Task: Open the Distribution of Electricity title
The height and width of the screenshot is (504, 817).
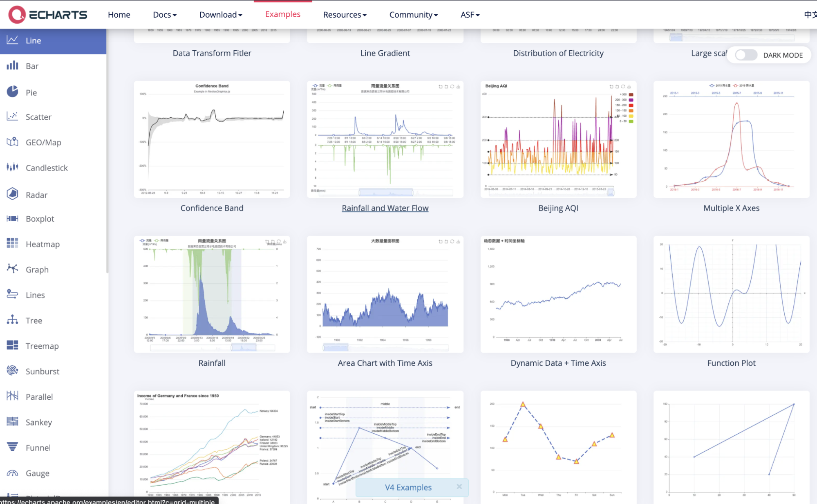Action: 558,53
